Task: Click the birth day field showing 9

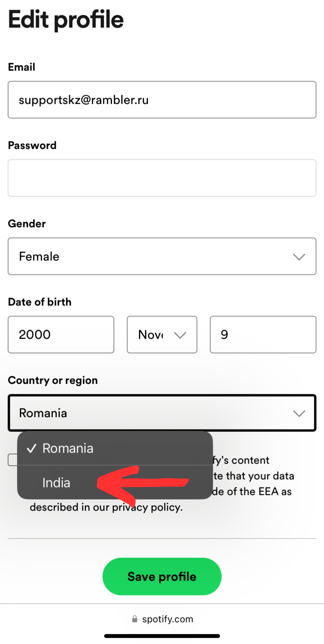Action: 263,335
